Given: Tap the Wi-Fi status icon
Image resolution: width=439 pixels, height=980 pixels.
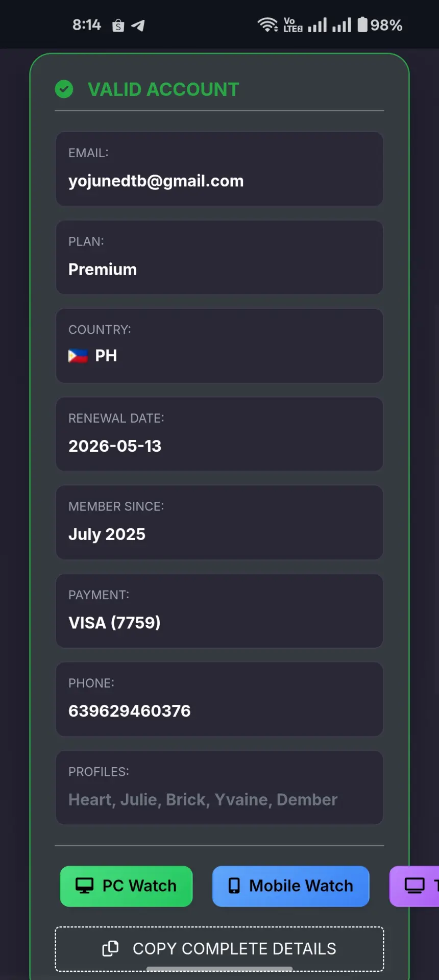Looking at the screenshot, I should point(267,24).
